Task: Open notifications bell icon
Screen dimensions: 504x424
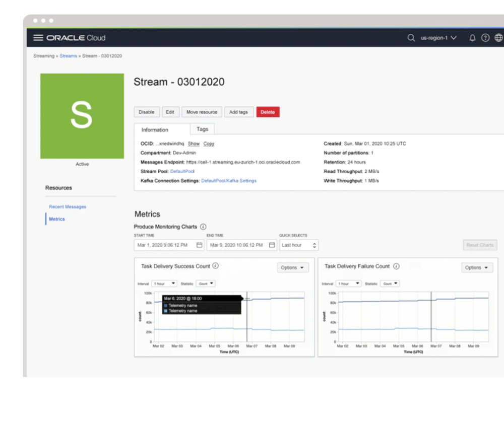Action: coord(472,38)
